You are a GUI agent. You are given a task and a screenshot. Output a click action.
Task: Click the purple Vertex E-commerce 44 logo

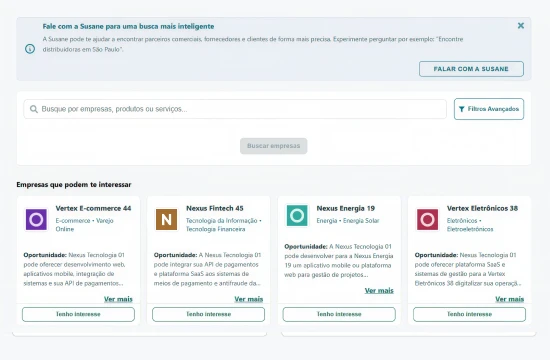(36, 220)
